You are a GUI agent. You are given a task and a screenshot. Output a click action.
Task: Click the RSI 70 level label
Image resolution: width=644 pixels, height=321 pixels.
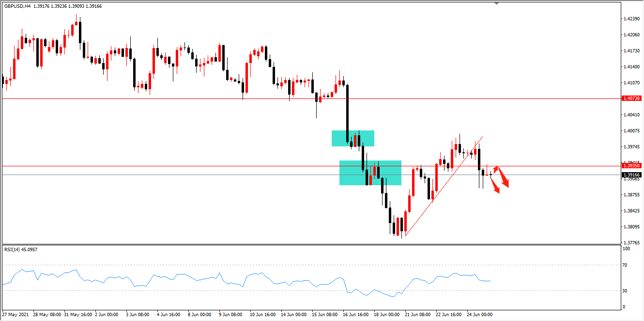(x=625, y=265)
